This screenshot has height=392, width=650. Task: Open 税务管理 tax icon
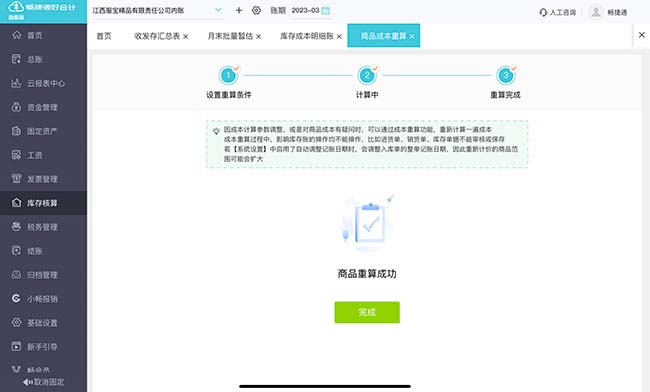pos(16,227)
